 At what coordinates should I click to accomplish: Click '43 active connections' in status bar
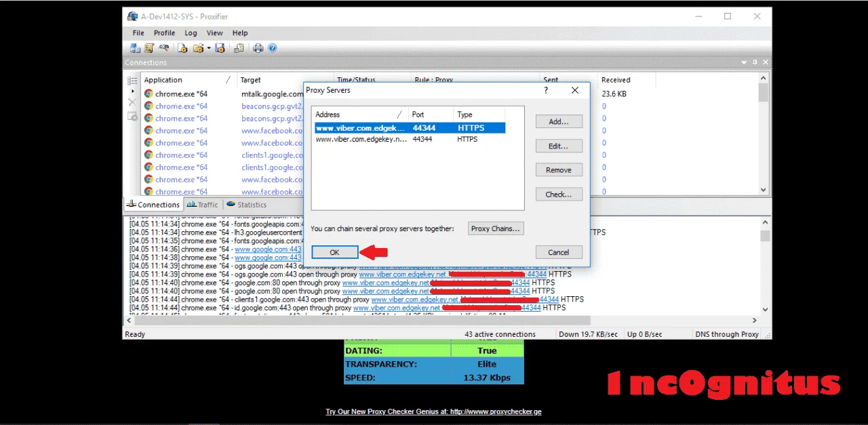[x=500, y=334]
